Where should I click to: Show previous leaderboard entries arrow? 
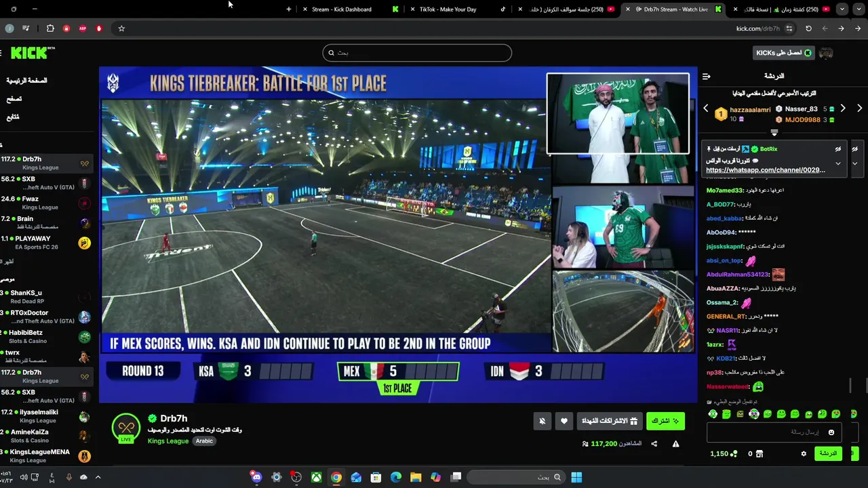click(x=706, y=108)
